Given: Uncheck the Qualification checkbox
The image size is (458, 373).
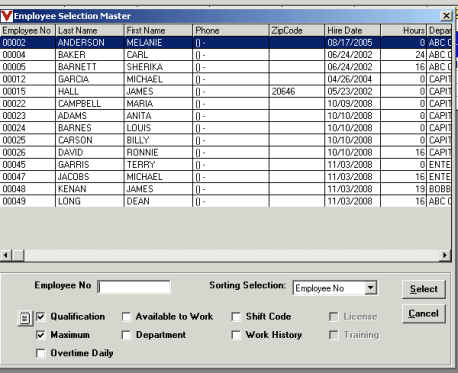Looking at the screenshot, I should tap(41, 316).
